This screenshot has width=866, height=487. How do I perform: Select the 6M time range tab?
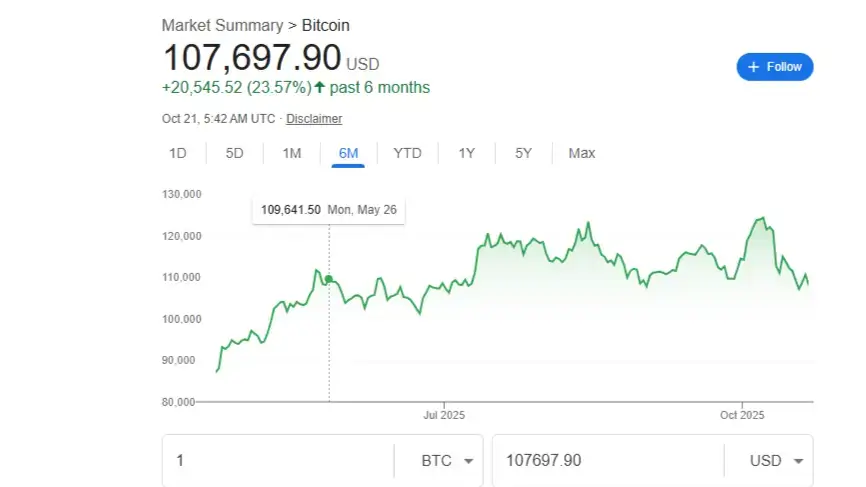(x=349, y=153)
